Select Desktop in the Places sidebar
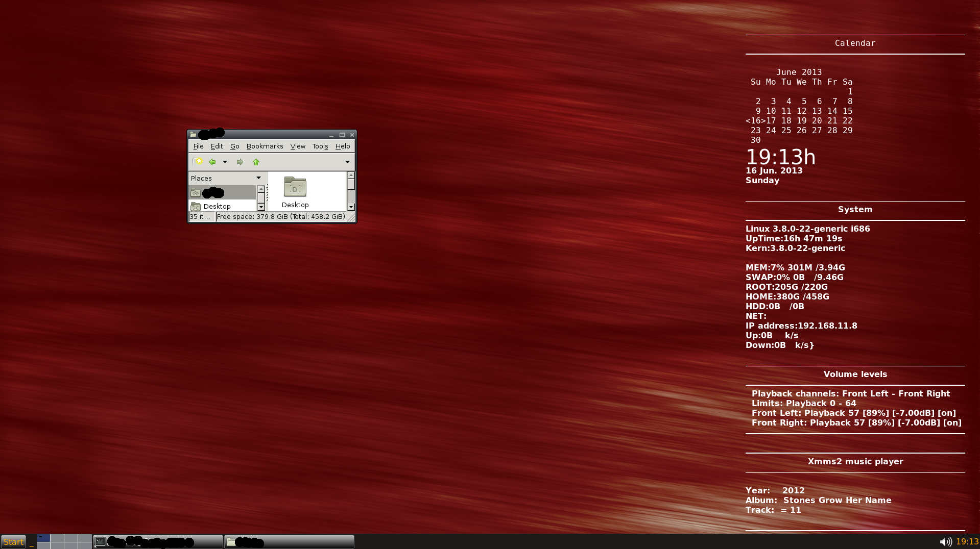This screenshot has height=549, width=980. [222, 206]
